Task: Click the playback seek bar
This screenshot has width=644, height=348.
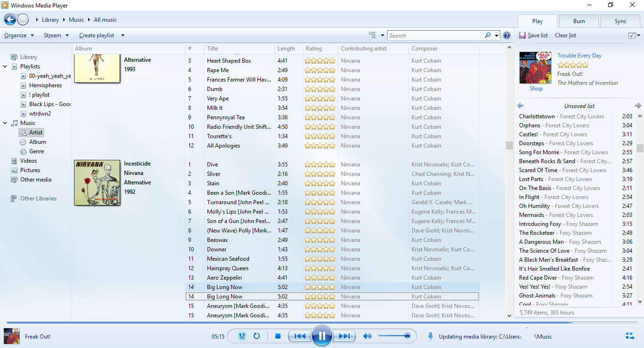Action: (x=322, y=323)
